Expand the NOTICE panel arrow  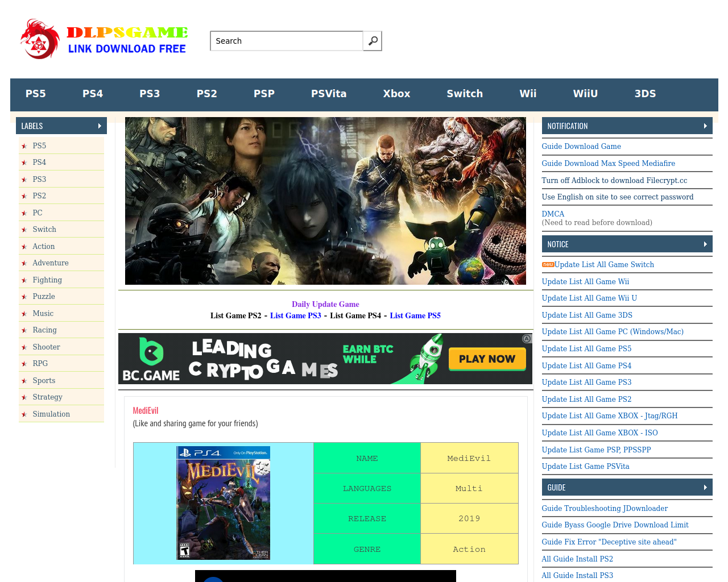point(705,244)
